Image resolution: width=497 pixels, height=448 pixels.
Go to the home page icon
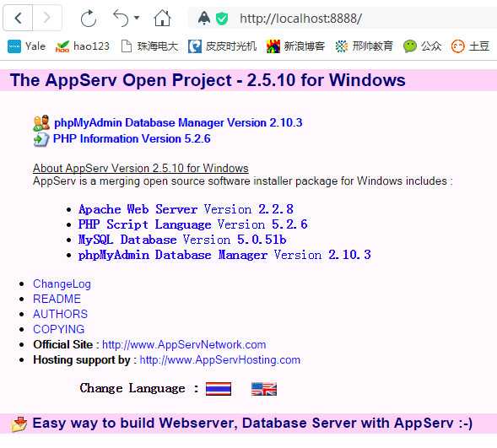(163, 18)
